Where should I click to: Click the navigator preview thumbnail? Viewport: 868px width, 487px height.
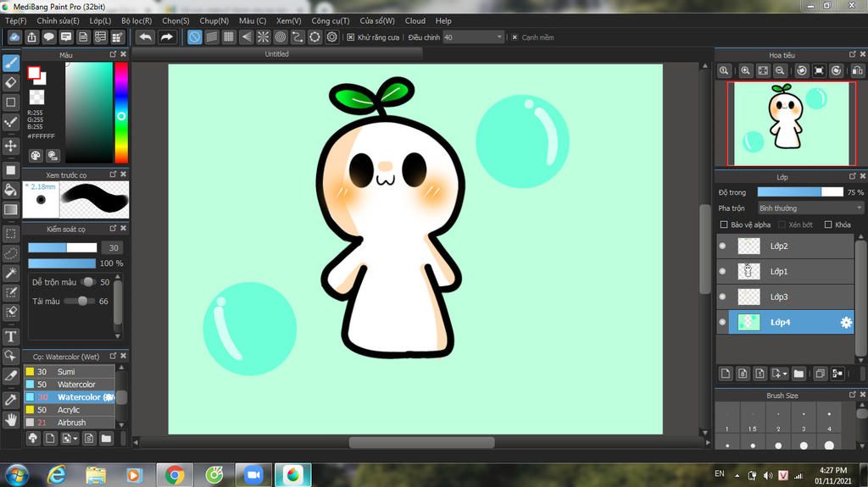[x=791, y=124]
